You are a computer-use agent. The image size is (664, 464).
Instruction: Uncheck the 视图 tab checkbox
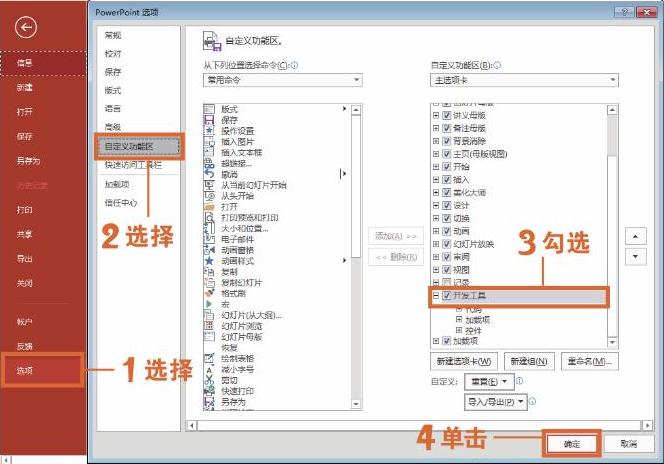(447, 270)
